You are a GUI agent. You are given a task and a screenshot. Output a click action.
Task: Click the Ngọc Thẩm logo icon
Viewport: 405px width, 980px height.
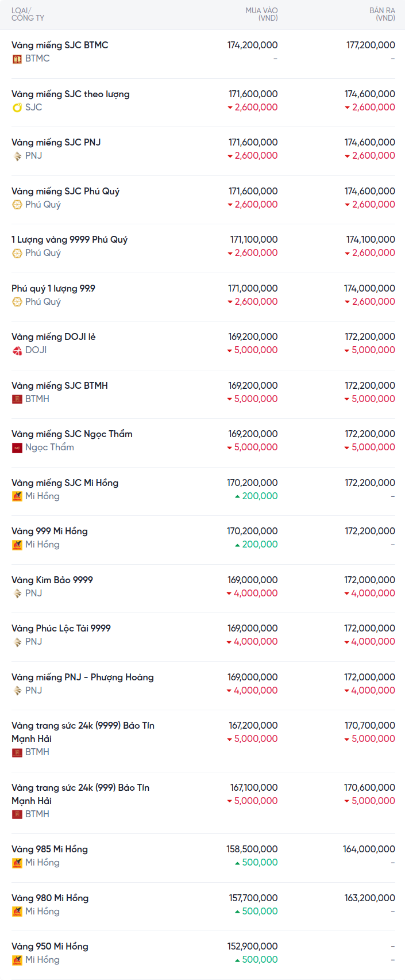pos(17,447)
